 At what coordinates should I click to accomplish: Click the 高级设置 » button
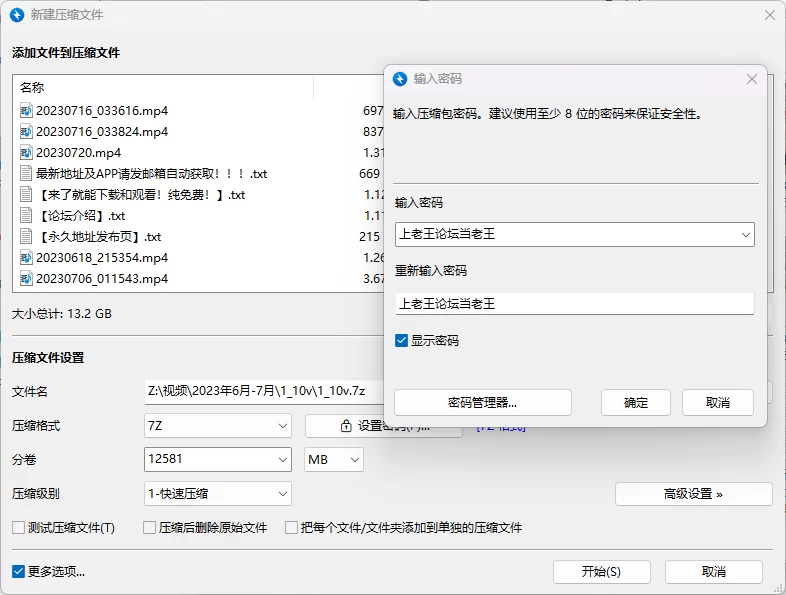coord(693,494)
